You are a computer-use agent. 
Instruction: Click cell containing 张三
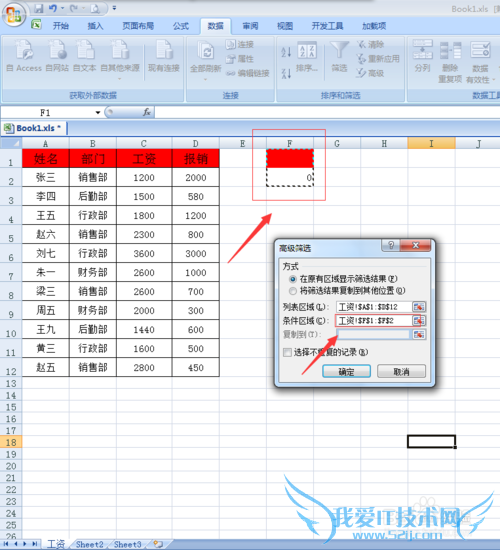pos(46,177)
